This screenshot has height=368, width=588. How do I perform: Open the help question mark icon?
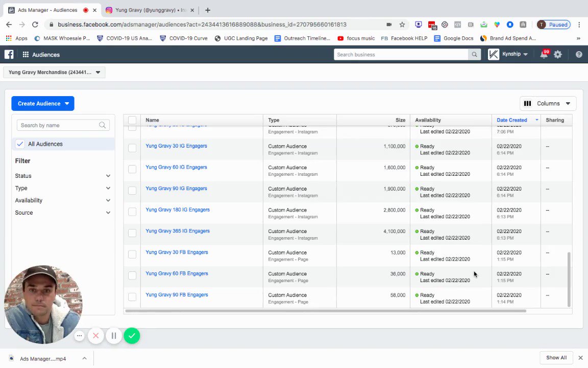[x=579, y=55]
